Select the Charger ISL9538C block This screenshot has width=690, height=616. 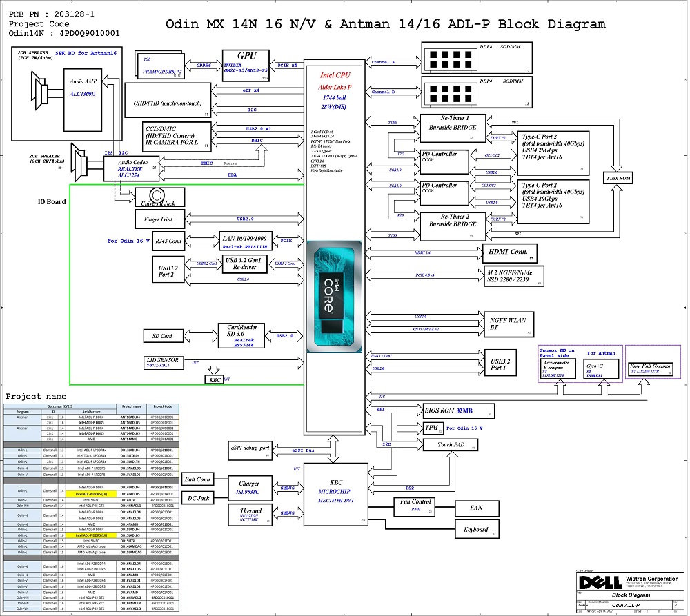pyautogui.click(x=250, y=488)
